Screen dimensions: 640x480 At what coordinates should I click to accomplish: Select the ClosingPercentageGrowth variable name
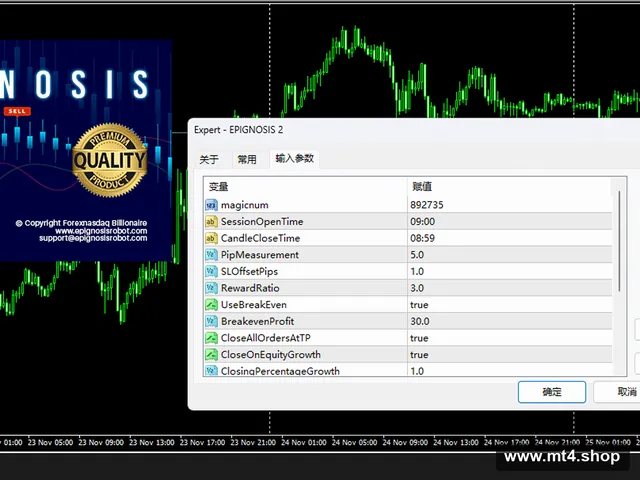click(x=280, y=371)
